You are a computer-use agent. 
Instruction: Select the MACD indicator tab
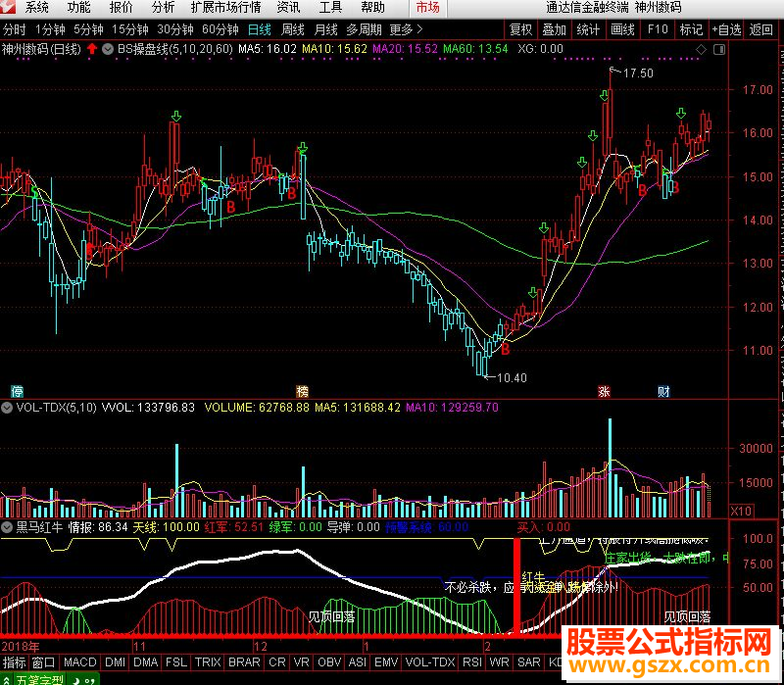coord(80,662)
